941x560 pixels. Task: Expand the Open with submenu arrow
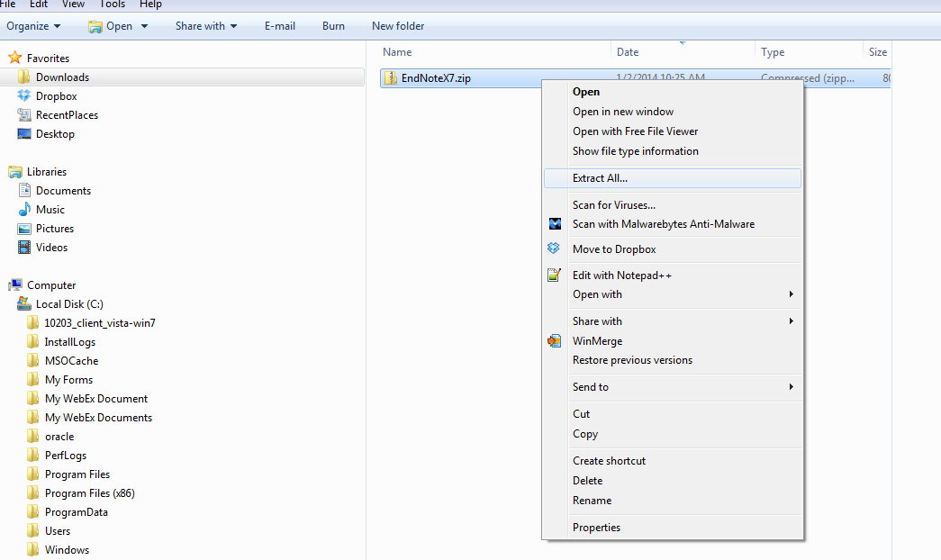(791, 294)
